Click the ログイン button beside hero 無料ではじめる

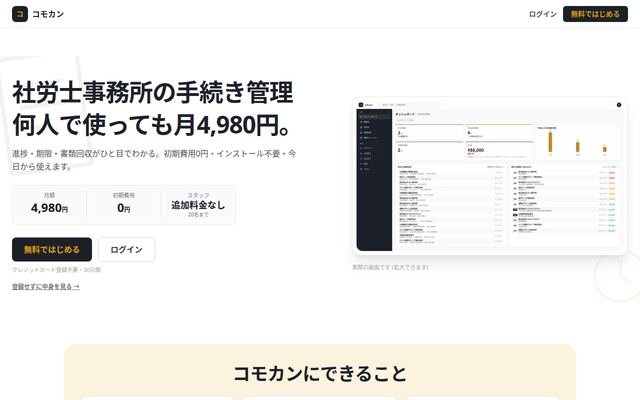tap(127, 249)
